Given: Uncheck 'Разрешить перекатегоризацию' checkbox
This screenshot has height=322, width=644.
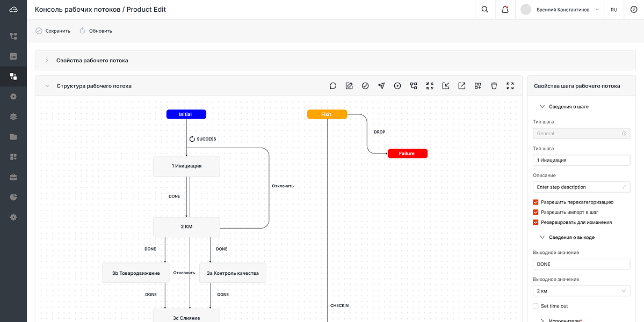Looking at the screenshot, I should coord(536,202).
